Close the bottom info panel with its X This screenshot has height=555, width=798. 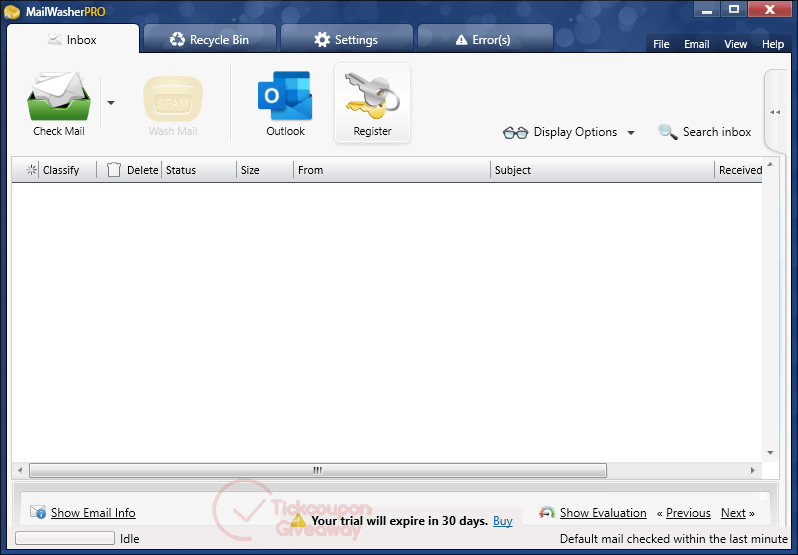(x=763, y=496)
